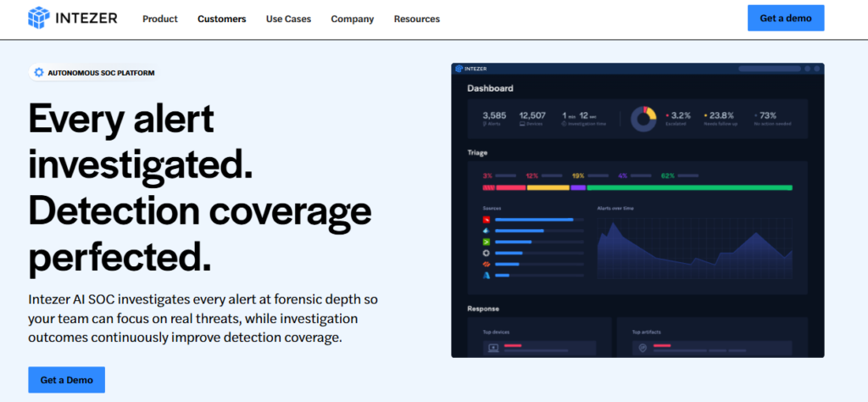Click the light blue triangular source icon
Image resolution: width=868 pixels, height=402 pixels.
[486, 231]
